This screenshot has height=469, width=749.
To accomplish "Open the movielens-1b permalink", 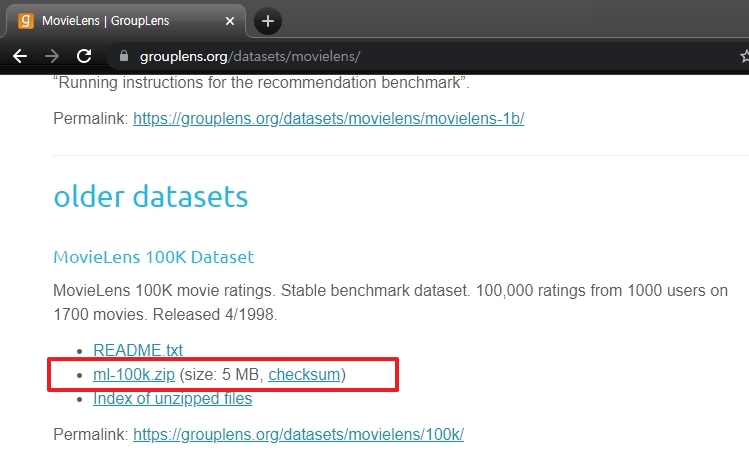I will 329,118.
